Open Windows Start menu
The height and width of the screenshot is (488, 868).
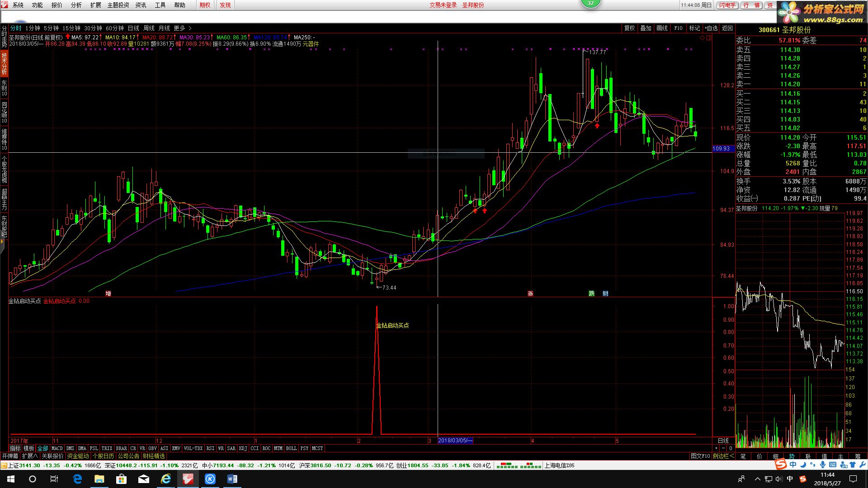pos(11,479)
